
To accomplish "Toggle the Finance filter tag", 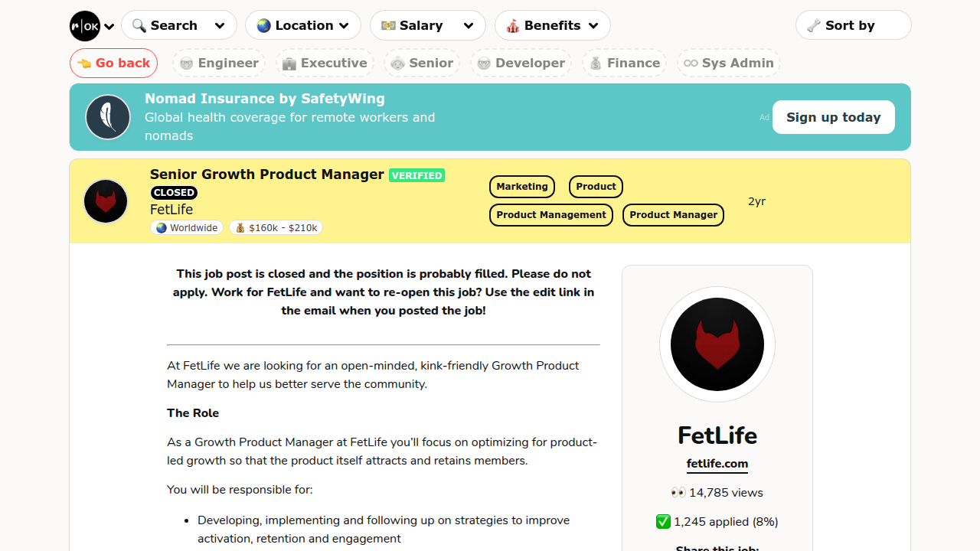I will [x=624, y=63].
